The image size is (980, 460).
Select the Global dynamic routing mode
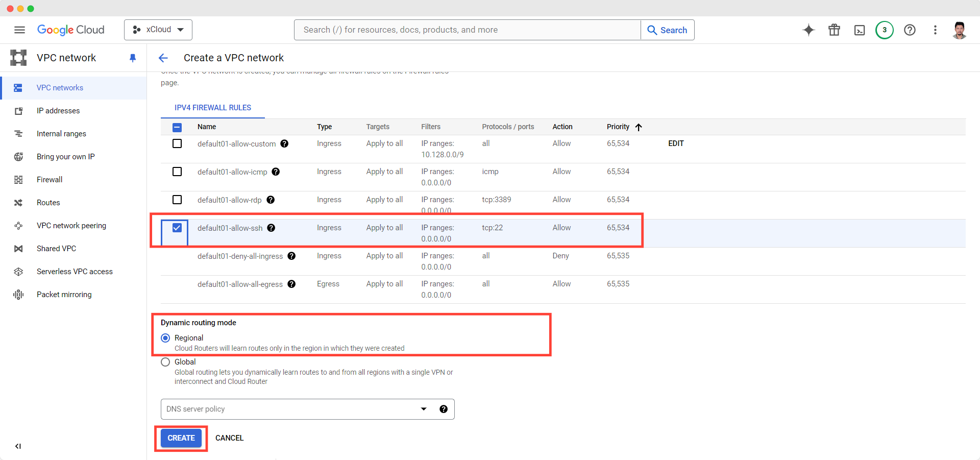(x=165, y=362)
